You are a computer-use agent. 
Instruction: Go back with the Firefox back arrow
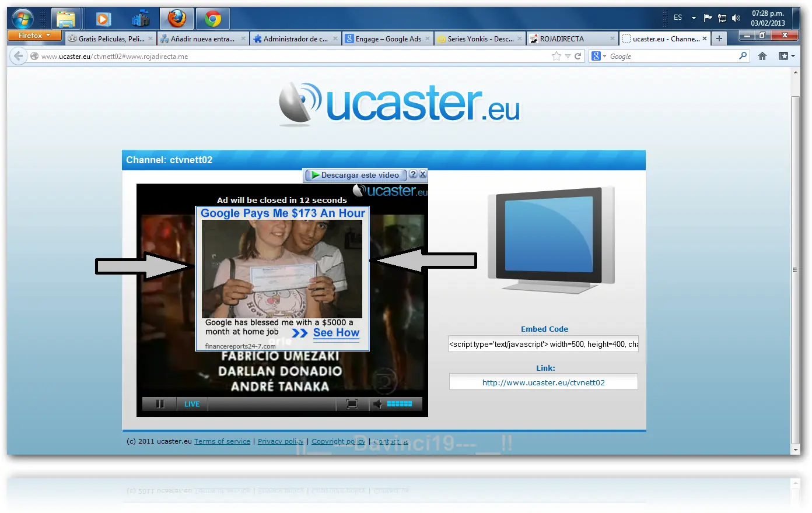click(19, 56)
